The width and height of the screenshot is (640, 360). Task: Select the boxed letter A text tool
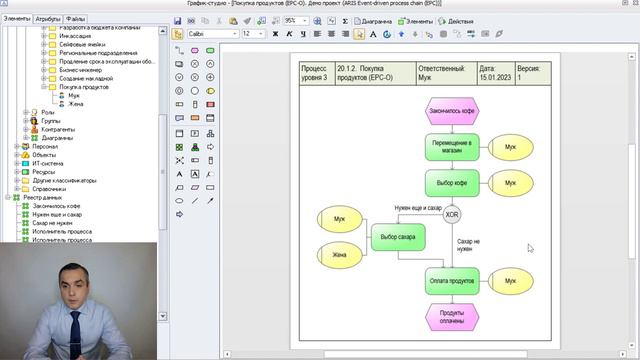(195, 174)
